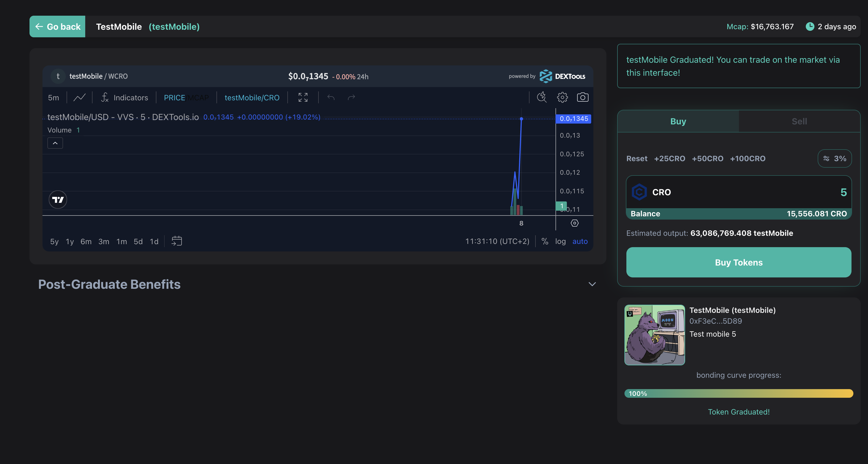Click the Go back button
This screenshot has height=464, width=868.
click(x=58, y=26)
